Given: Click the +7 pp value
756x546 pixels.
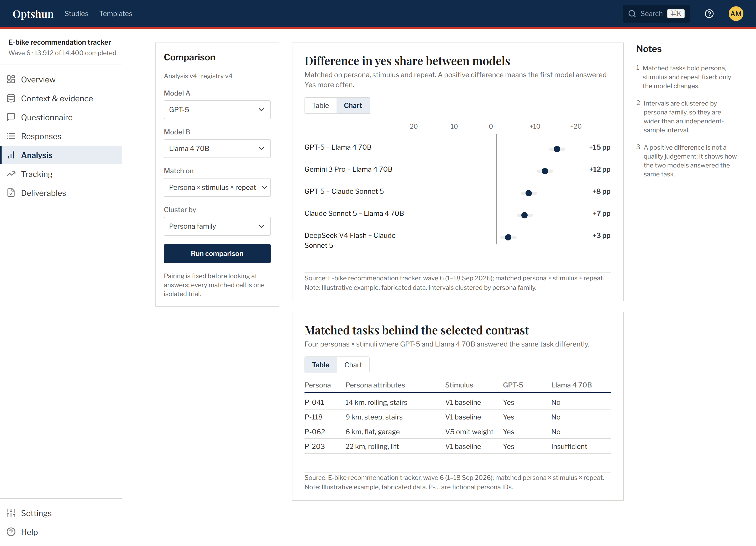Looking at the screenshot, I should tap(601, 213).
